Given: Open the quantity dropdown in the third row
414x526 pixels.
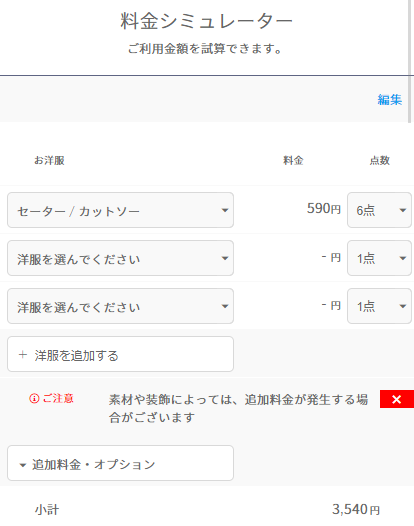Looking at the screenshot, I should 379,306.
